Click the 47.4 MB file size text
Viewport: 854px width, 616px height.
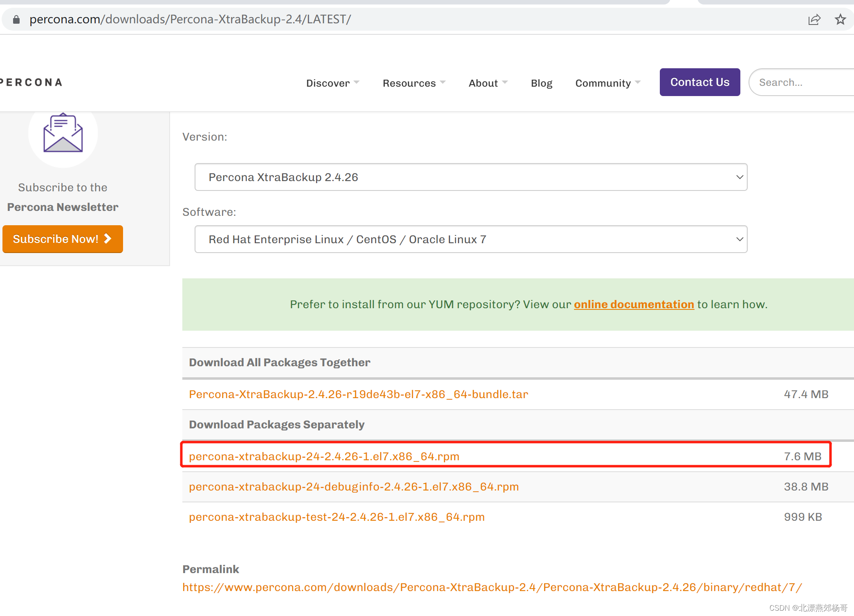(x=806, y=394)
